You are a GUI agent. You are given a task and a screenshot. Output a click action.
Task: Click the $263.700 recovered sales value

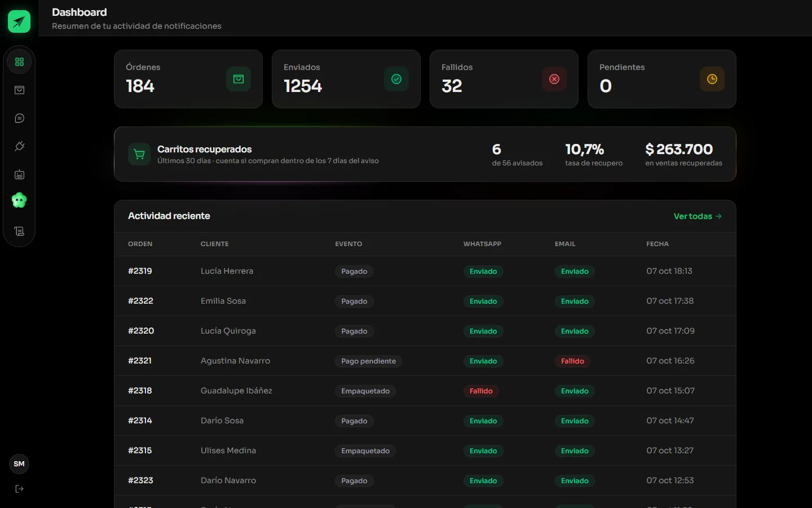679,149
